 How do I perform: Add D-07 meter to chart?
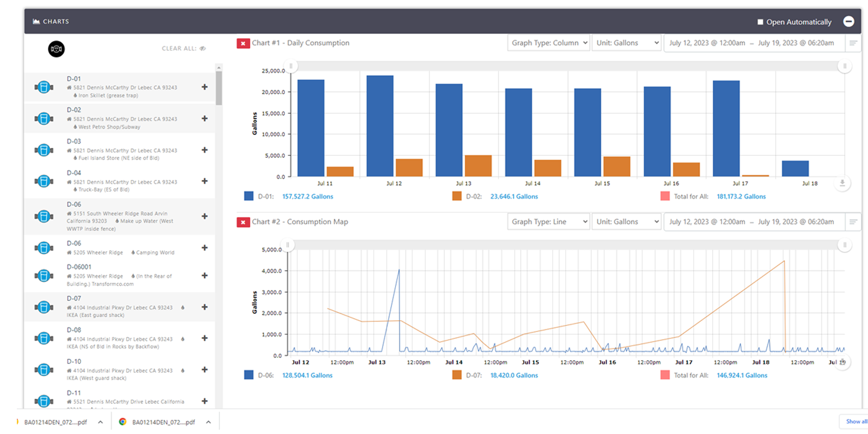tap(204, 307)
